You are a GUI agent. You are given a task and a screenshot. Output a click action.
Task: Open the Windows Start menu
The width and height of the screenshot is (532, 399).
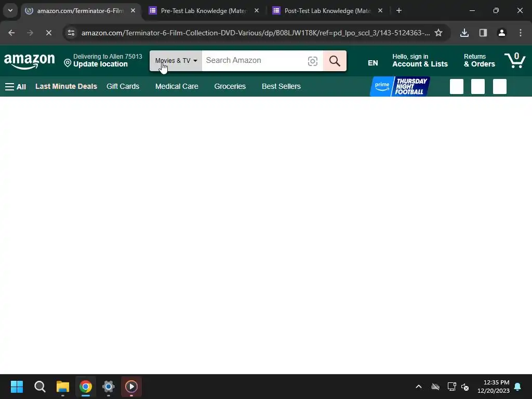[17, 387]
